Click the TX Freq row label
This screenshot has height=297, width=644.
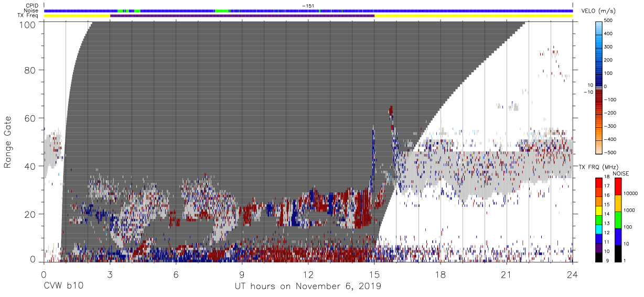(28, 16)
